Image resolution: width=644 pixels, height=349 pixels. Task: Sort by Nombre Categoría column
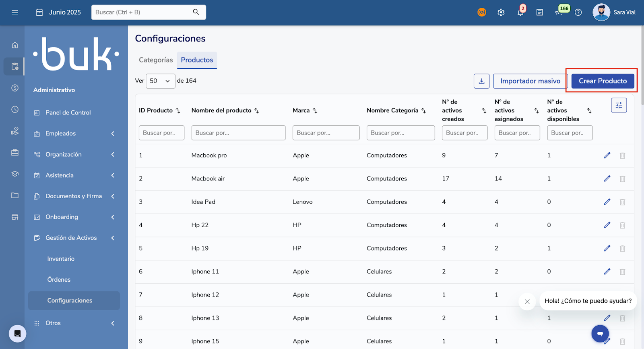click(x=423, y=110)
